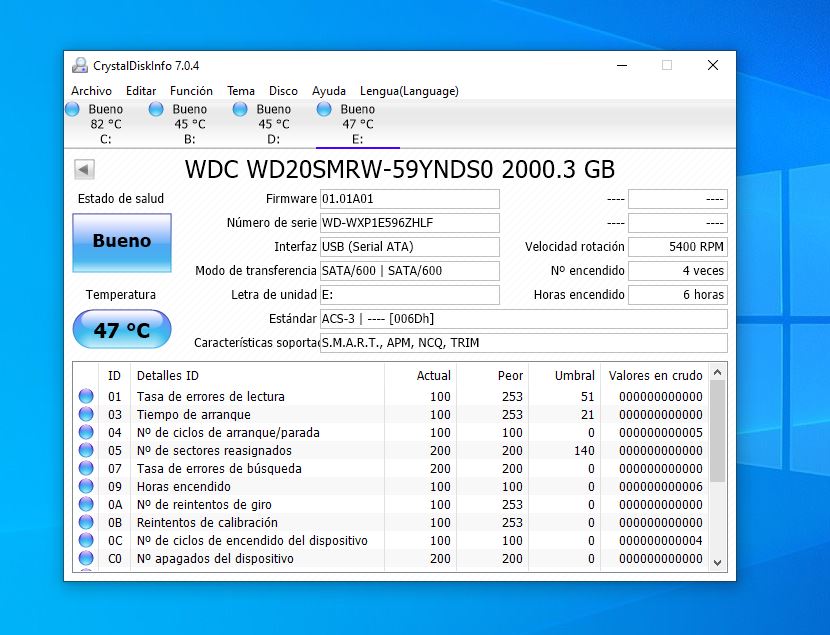Click the Firmware value field

pyautogui.click(x=409, y=198)
